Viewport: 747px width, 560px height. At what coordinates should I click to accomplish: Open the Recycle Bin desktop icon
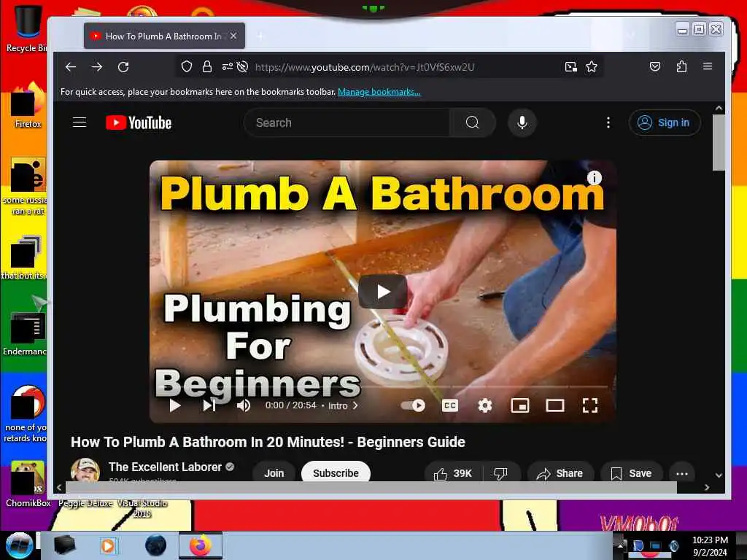tap(26, 28)
